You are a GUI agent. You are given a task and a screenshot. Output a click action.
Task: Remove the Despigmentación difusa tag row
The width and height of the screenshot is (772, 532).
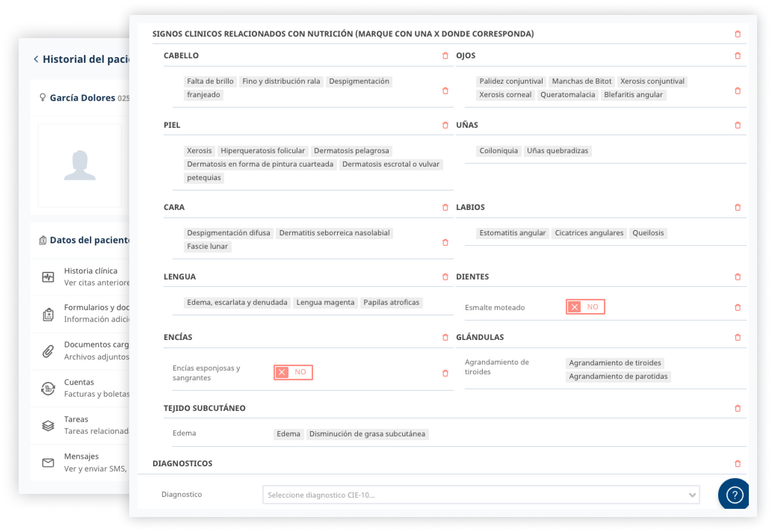tap(445, 242)
